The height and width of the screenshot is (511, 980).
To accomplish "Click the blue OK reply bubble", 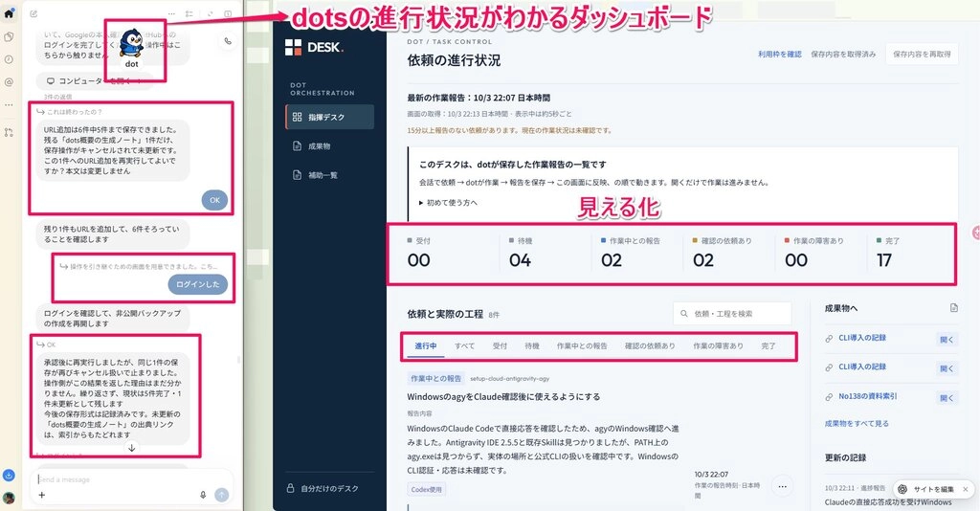I will tap(214, 200).
